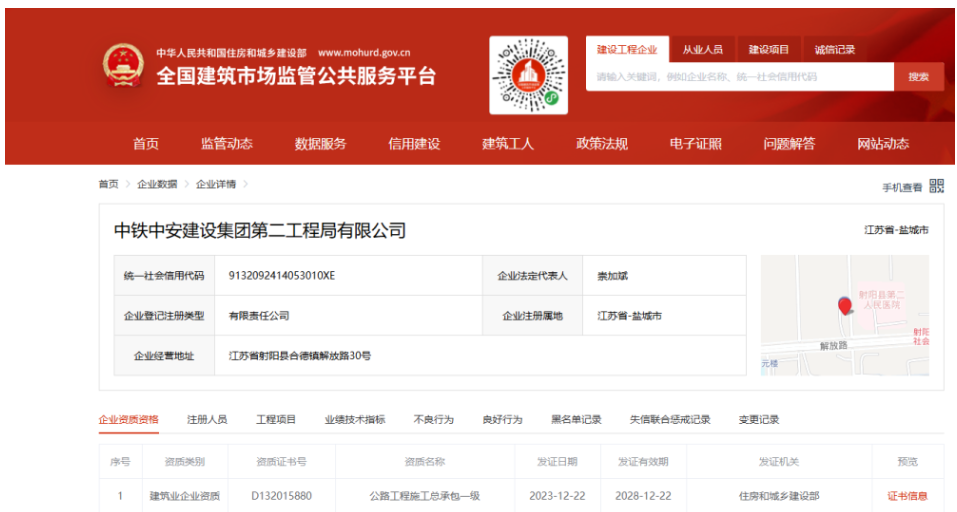Click the 统一社会信用代码 label cell

pyautogui.click(x=164, y=275)
